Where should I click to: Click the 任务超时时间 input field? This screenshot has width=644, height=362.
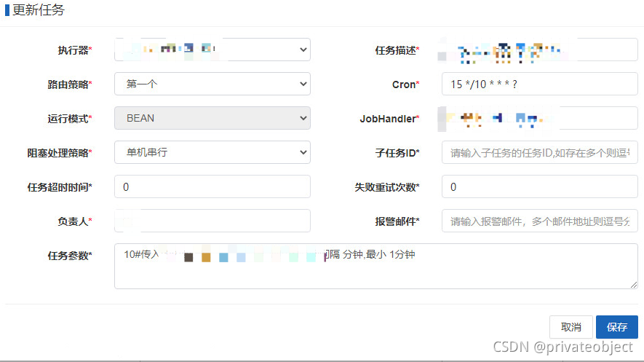(x=212, y=186)
